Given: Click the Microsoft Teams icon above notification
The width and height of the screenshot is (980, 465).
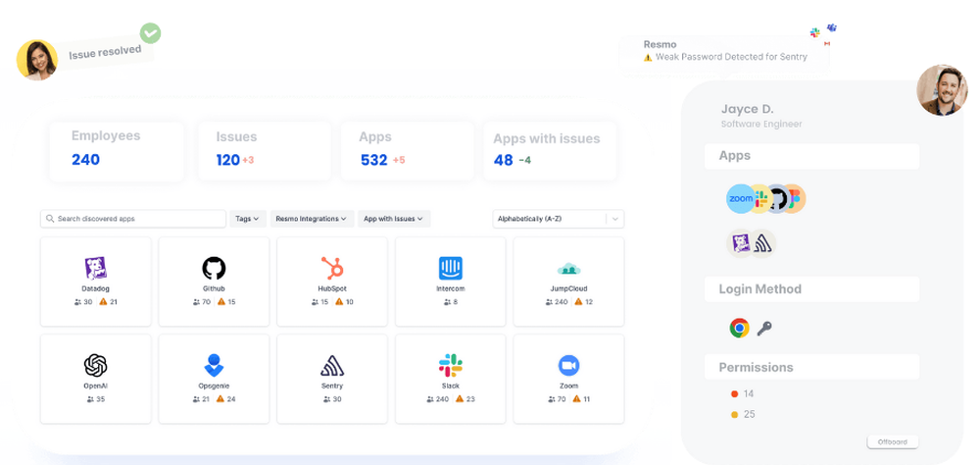Looking at the screenshot, I should (x=832, y=27).
